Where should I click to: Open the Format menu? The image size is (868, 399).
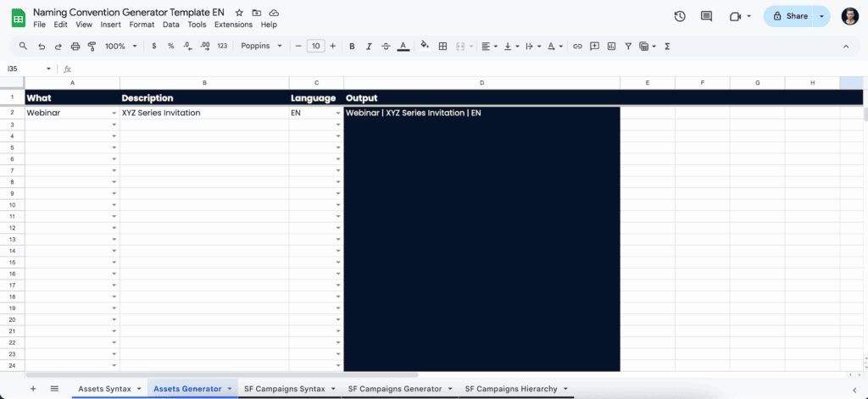click(142, 25)
